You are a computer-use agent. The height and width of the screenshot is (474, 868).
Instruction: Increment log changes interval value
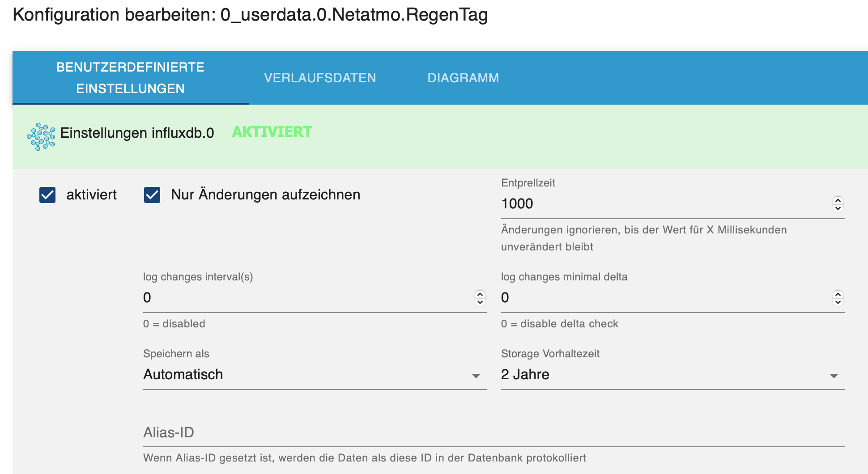point(480,294)
